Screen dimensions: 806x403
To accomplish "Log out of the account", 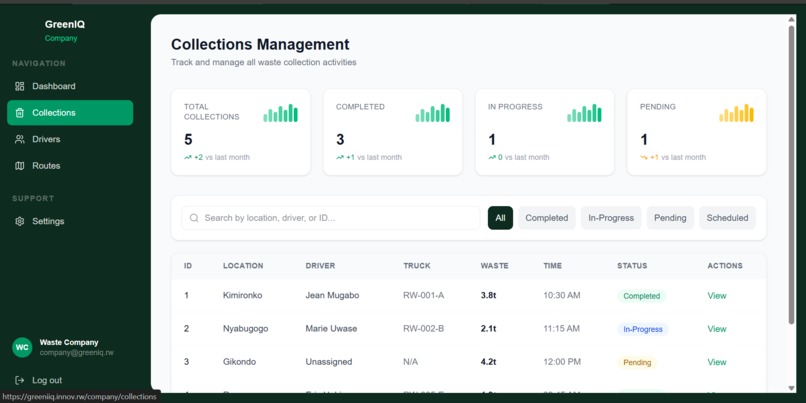I will coord(39,380).
